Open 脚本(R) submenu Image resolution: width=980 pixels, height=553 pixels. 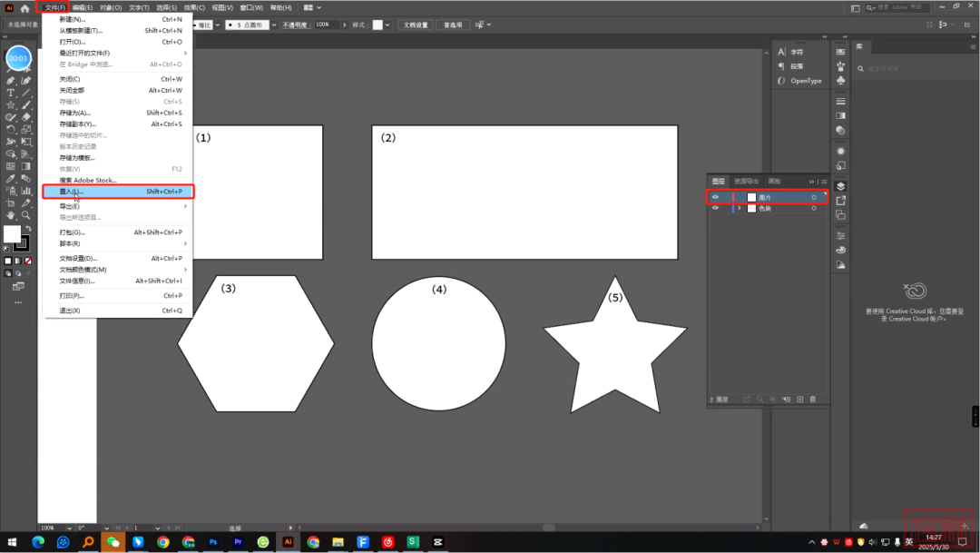(x=117, y=244)
